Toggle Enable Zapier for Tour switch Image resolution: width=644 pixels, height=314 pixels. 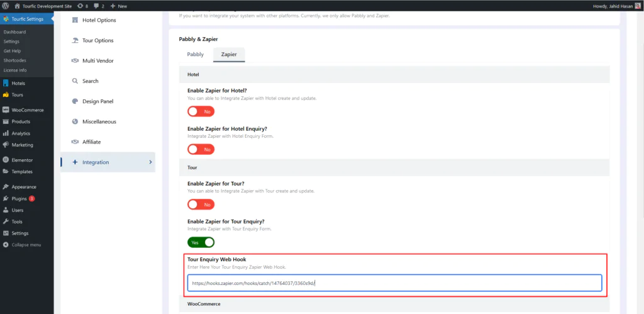pos(201,205)
